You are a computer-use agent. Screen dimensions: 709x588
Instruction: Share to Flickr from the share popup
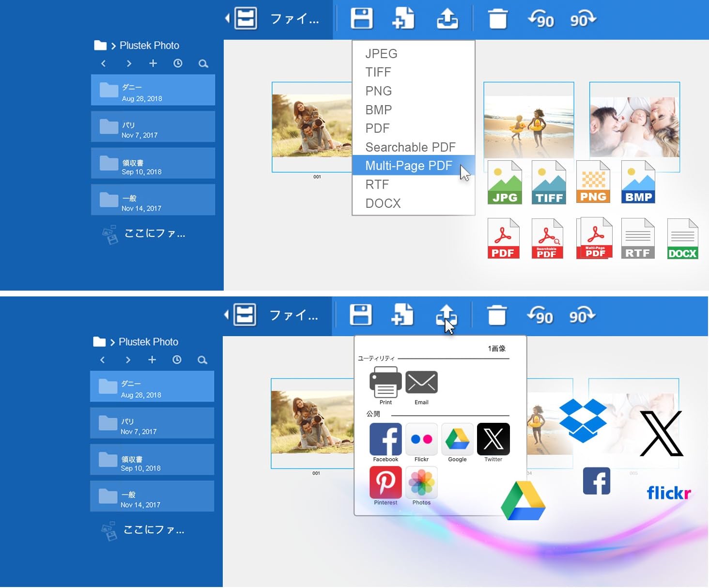(421, 439)
